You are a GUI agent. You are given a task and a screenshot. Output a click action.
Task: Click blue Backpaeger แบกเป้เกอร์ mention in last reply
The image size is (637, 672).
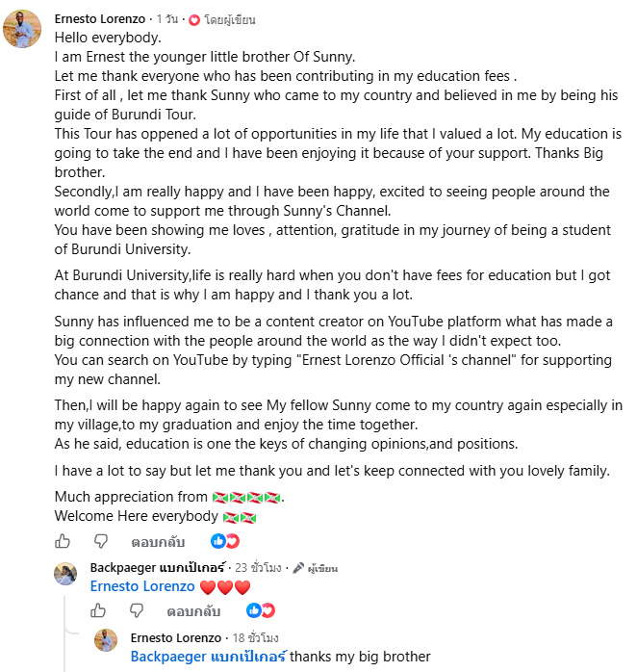209,657
